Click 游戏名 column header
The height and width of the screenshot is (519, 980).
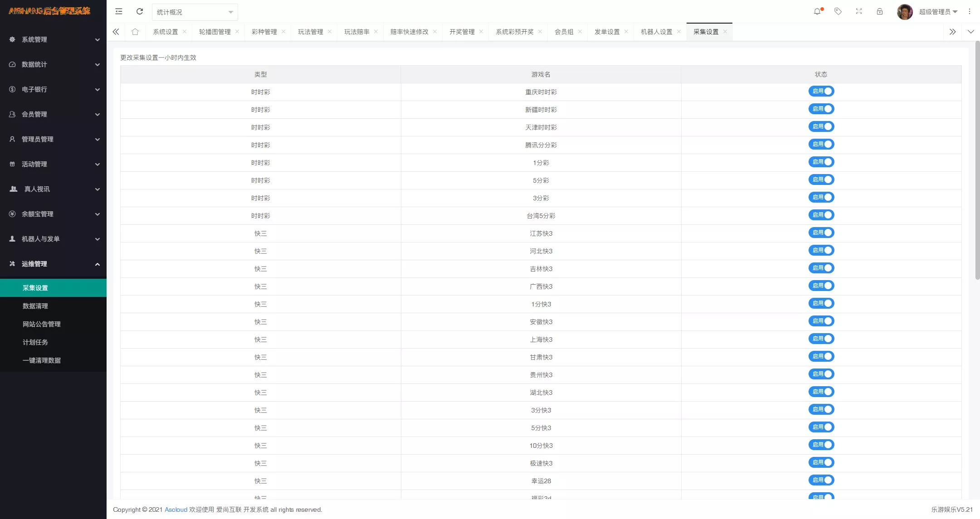(x=541, y=74)
